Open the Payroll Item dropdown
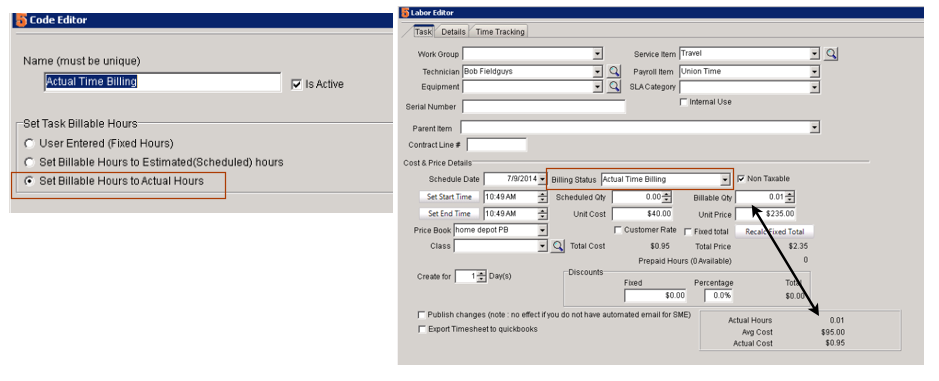This screenshot has height=381, width=939. tap(814, 72)
